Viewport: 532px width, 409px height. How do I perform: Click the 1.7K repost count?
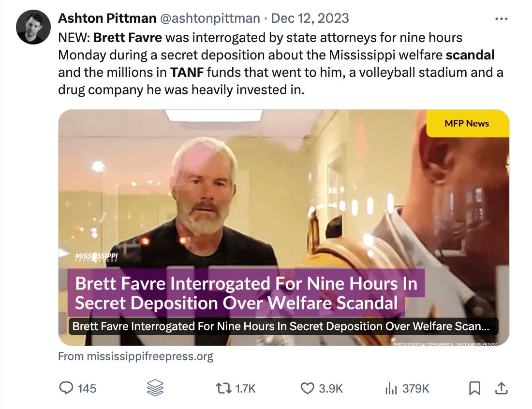click(245, 388)
